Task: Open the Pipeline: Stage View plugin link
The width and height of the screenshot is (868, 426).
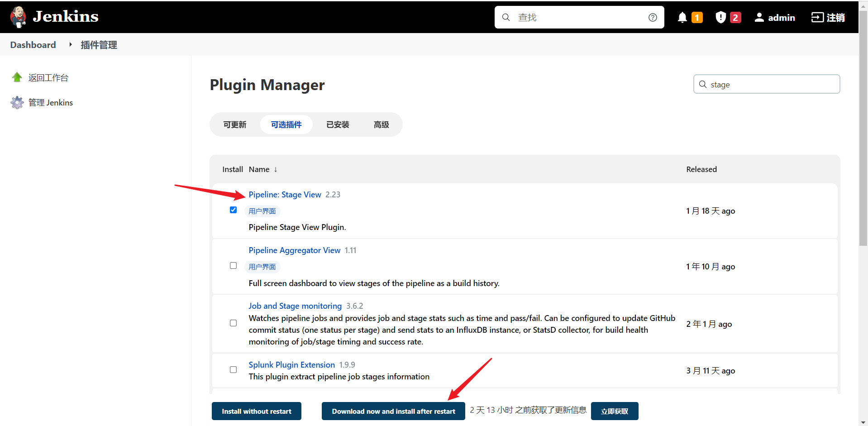Action: point(285,195)
